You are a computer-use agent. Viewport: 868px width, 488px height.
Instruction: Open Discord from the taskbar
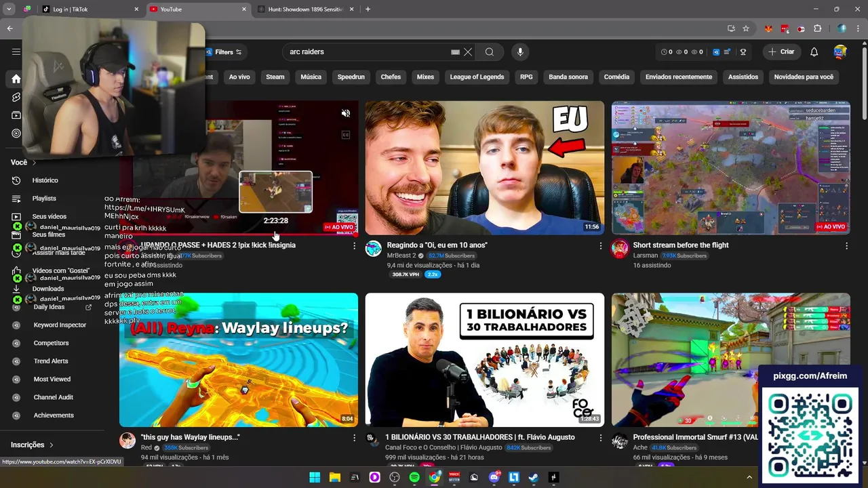click(494, 477)
